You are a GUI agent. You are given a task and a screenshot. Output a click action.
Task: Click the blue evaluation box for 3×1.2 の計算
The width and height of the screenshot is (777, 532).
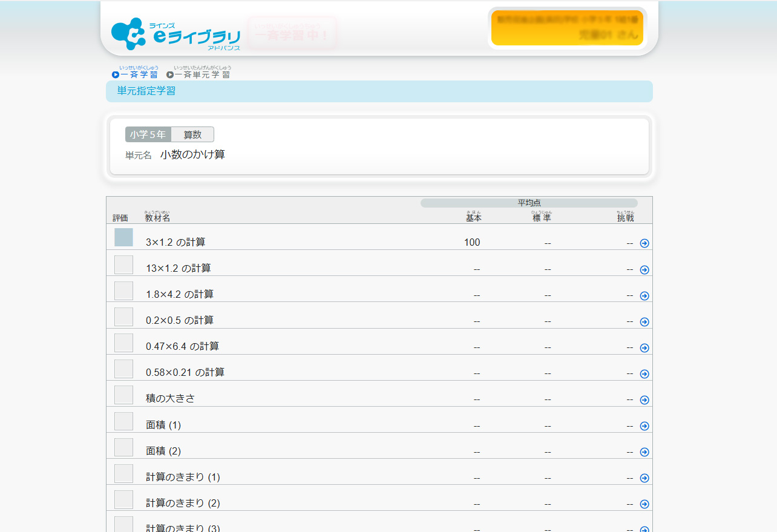click(x=123, y=237)
